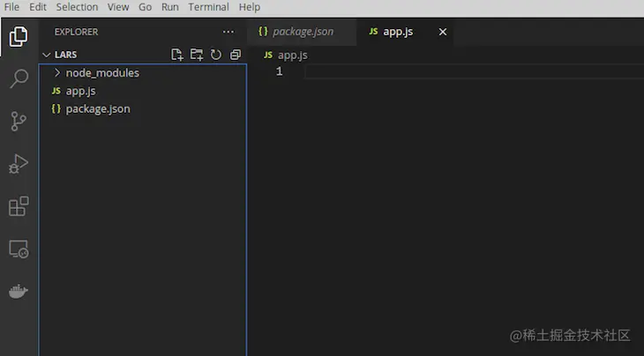644x356 pixels.
Task: Open the Docker view icon
Action: [x=19, y=291]
